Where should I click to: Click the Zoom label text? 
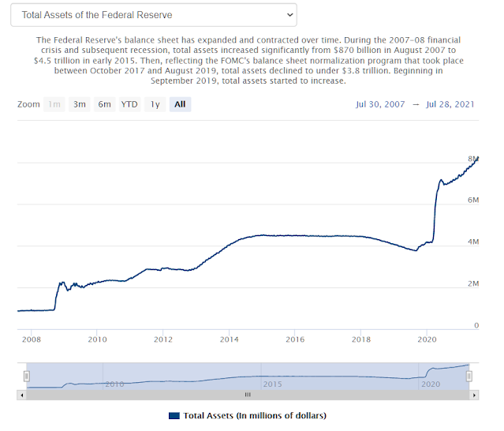click(x=28, y=104)
